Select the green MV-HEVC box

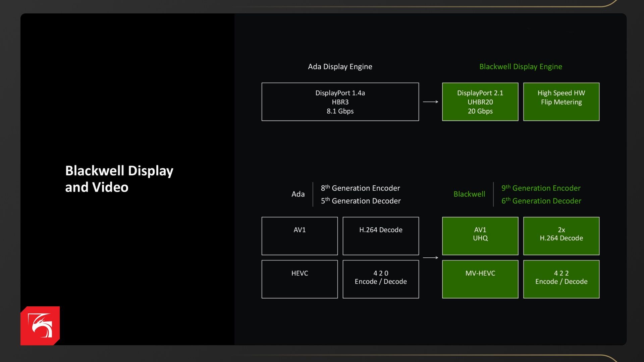(x=480, y=279)
